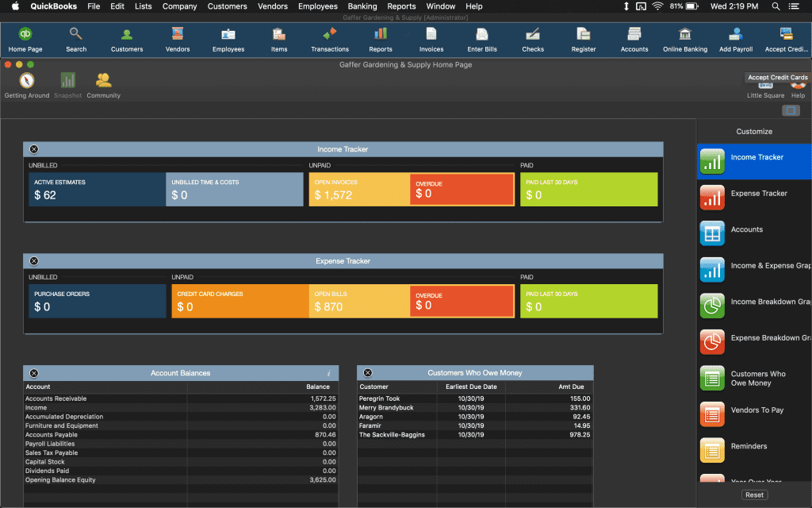Viewport: 812px width, 508px height.
Task: Open the Lists menu
Action: pyautogui.click(x=144, y=6)
